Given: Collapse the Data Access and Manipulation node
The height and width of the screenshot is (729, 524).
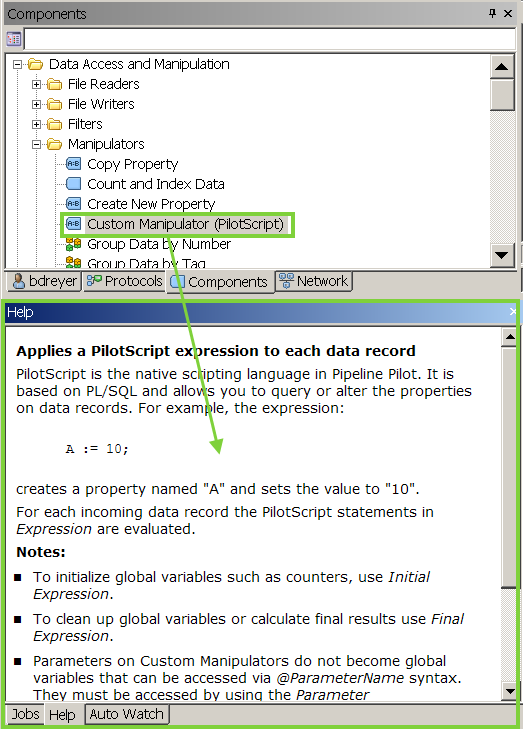Looking at the screenshot, I should coord(17,64).
